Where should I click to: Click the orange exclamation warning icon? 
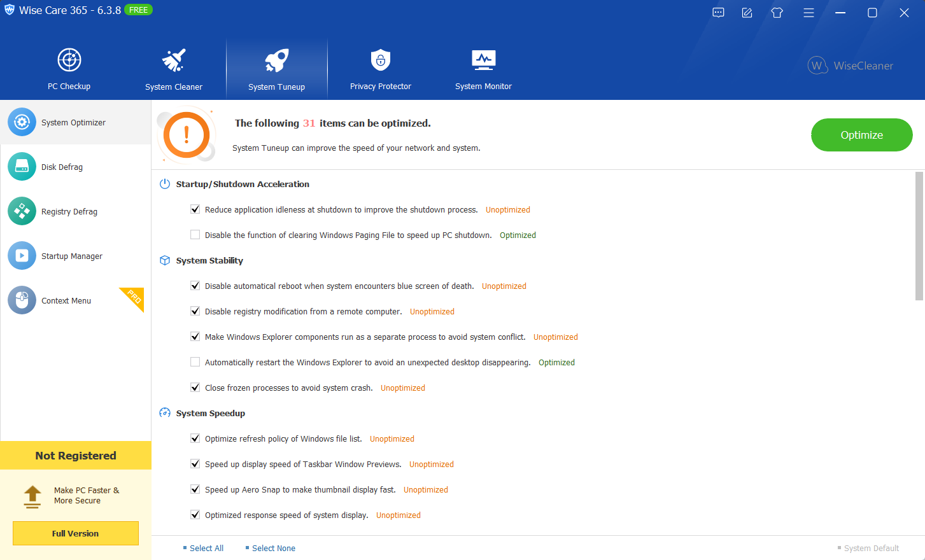187,135
